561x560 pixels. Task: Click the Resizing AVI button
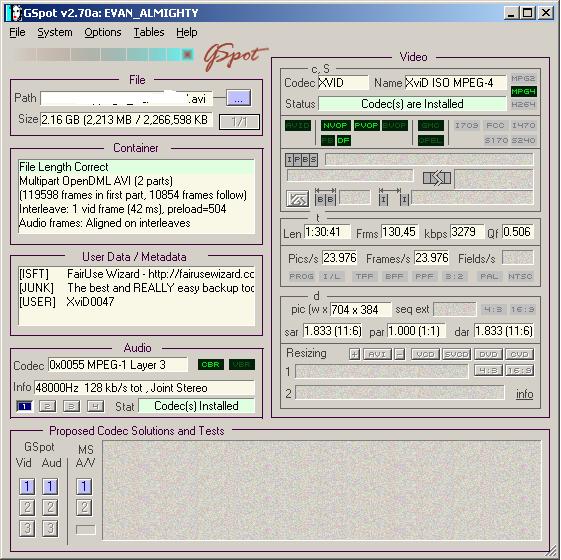pos(377,354)
